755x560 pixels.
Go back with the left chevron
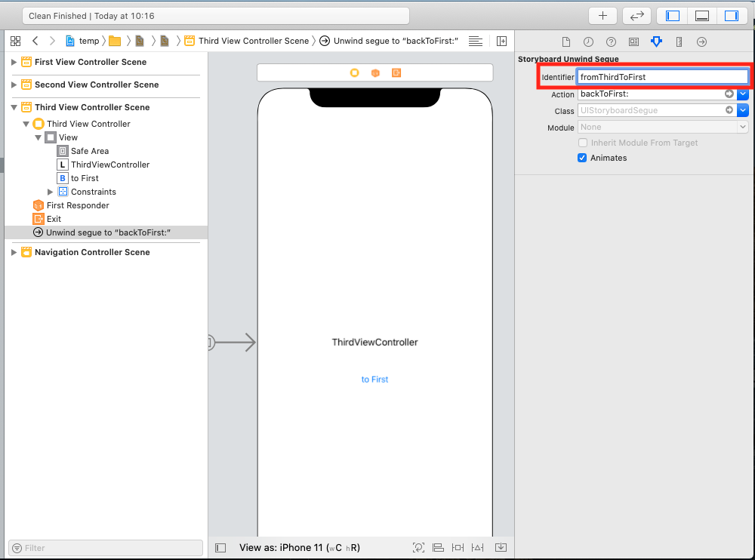[x=35, y=41]
